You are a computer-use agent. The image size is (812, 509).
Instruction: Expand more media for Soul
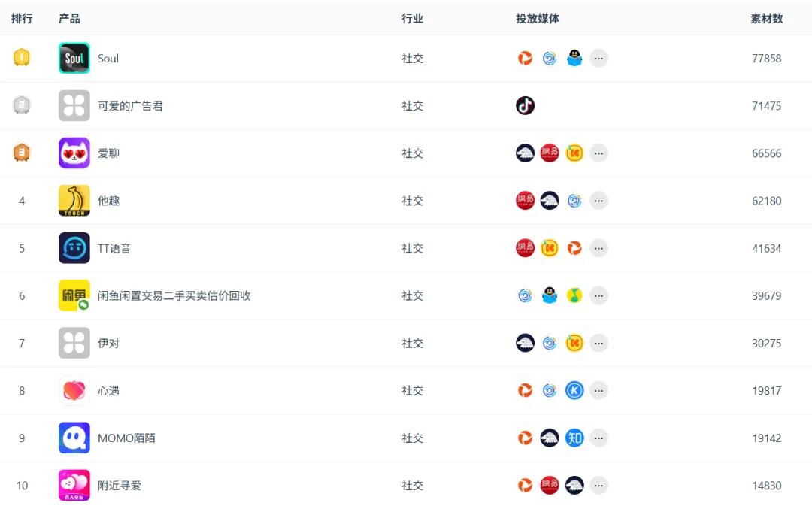pos(598,58)
